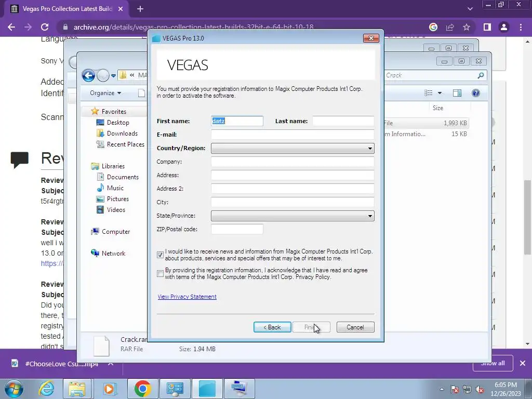The width and height of the screenshot is (532, 399).
Task: Click the taskbar clock showing 6:05 PM
Action: coord(506,389)
